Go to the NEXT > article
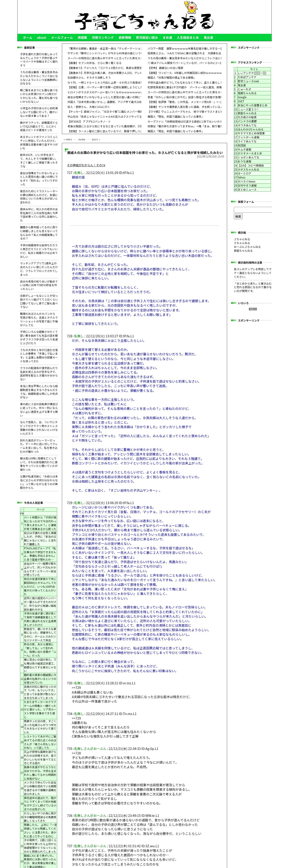The height and width of the screenshot is (868, 289). (96, 139)
